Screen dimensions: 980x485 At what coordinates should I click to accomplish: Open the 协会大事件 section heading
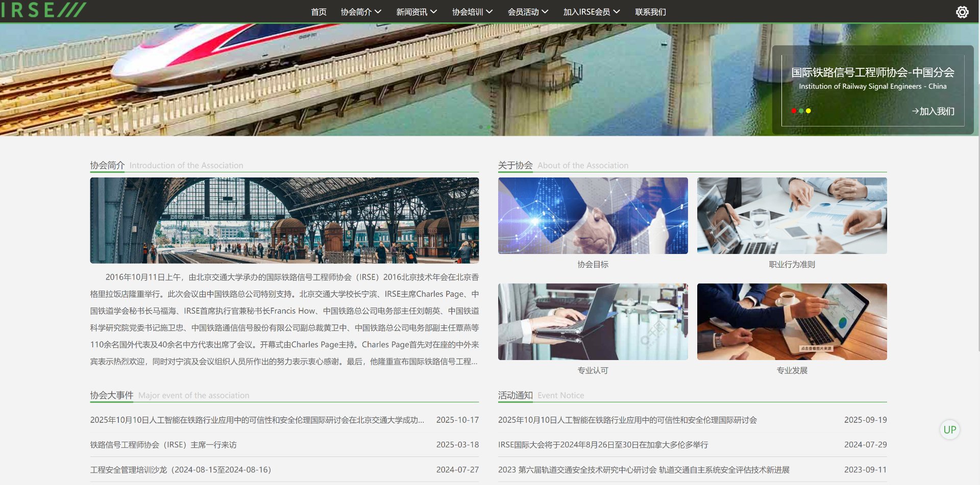click(112, 395)
